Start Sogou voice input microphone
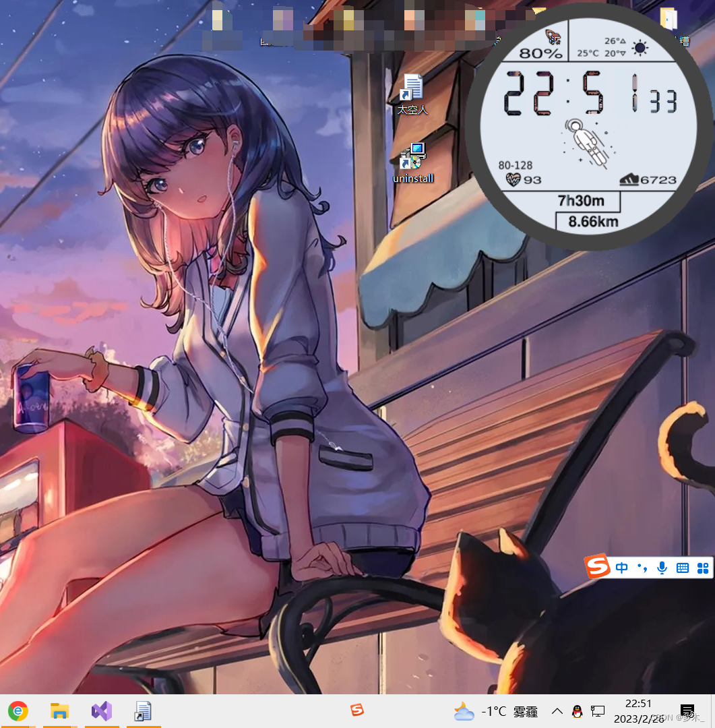Image resolution: width=715 pixels, height=728 pixels. pyautogui.click(x=662, y=568)
